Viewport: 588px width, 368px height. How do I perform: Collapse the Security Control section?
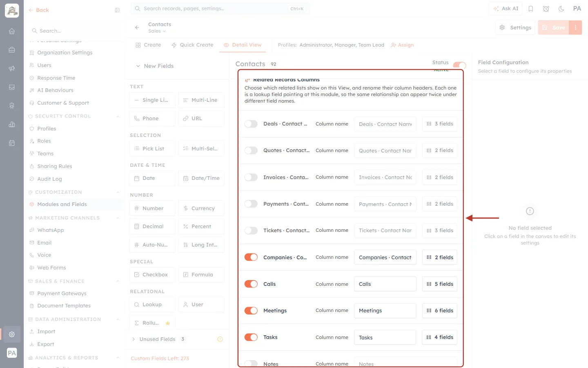(x=118, y=116)
